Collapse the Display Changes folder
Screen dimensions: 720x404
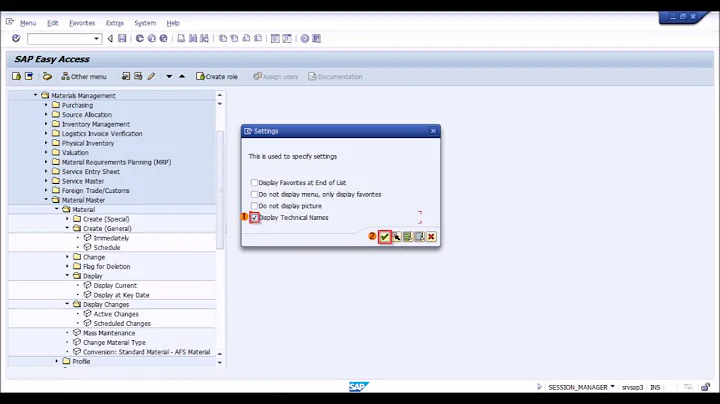click(x=67, y=304)
